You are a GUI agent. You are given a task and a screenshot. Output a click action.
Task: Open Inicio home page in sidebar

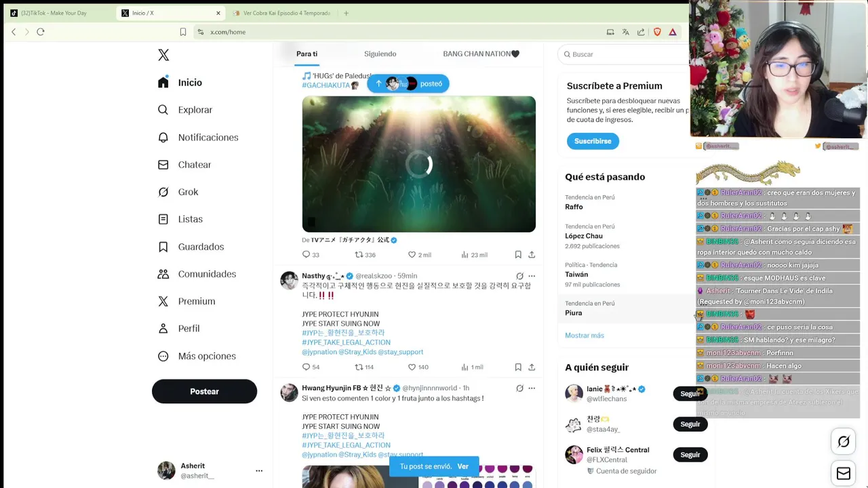click(180, 83)
